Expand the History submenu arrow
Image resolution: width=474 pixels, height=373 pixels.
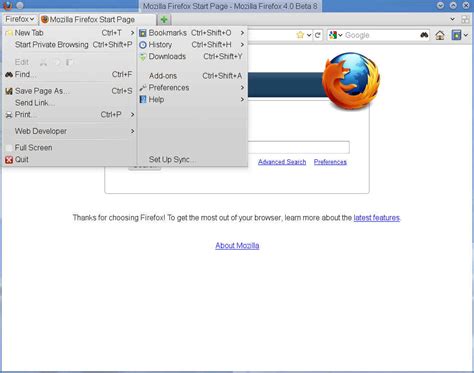point(242,45)
